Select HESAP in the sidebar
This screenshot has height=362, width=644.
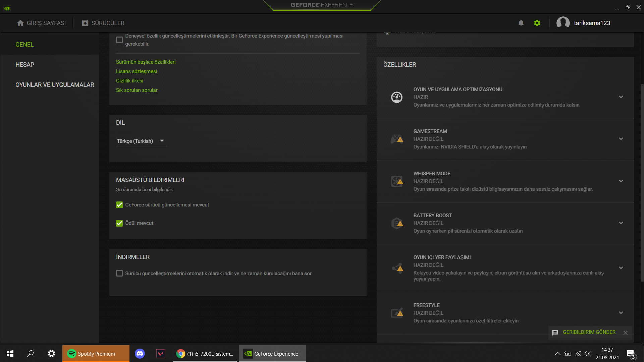click(x=25, y=65)
